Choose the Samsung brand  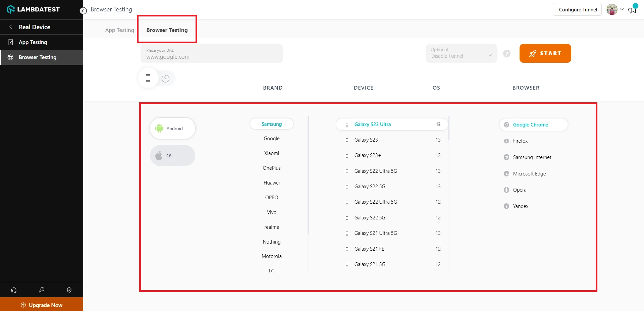272,124
